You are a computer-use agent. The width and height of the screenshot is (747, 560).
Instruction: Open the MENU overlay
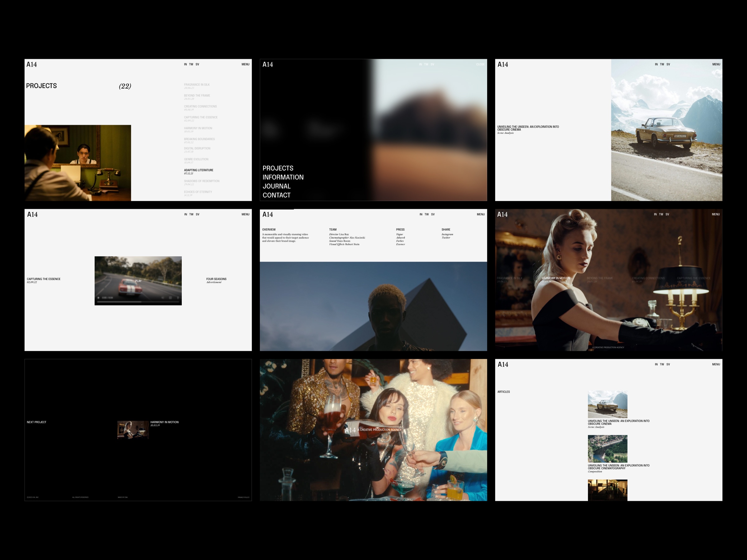pos(245,64)
